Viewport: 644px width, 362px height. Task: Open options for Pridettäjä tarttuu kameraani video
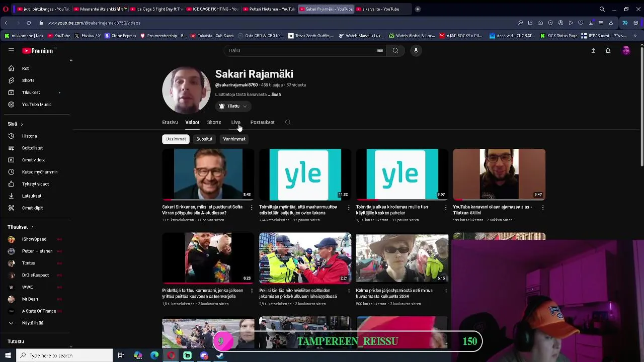click(x=252, y=291)
